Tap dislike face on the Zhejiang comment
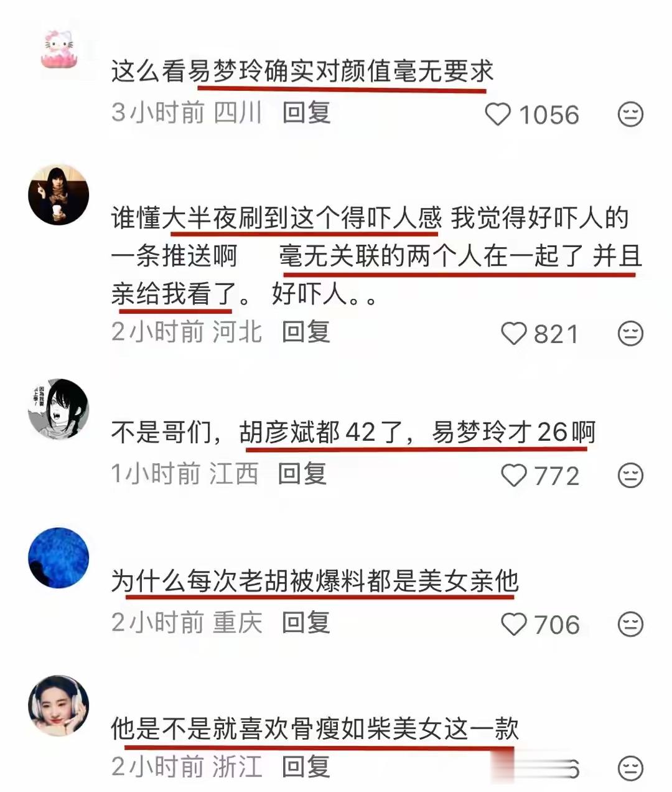Viewport: 672px width, 792px height. tap(630, 768)
